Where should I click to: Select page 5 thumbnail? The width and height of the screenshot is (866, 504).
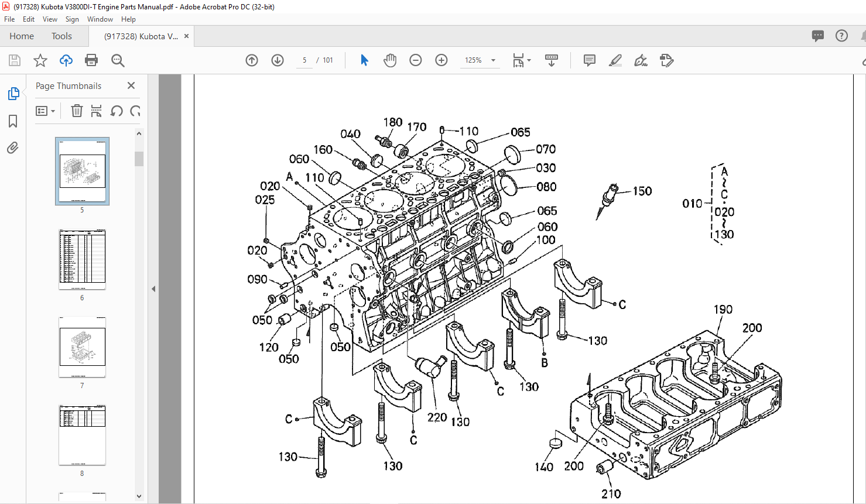click(82, 171)
